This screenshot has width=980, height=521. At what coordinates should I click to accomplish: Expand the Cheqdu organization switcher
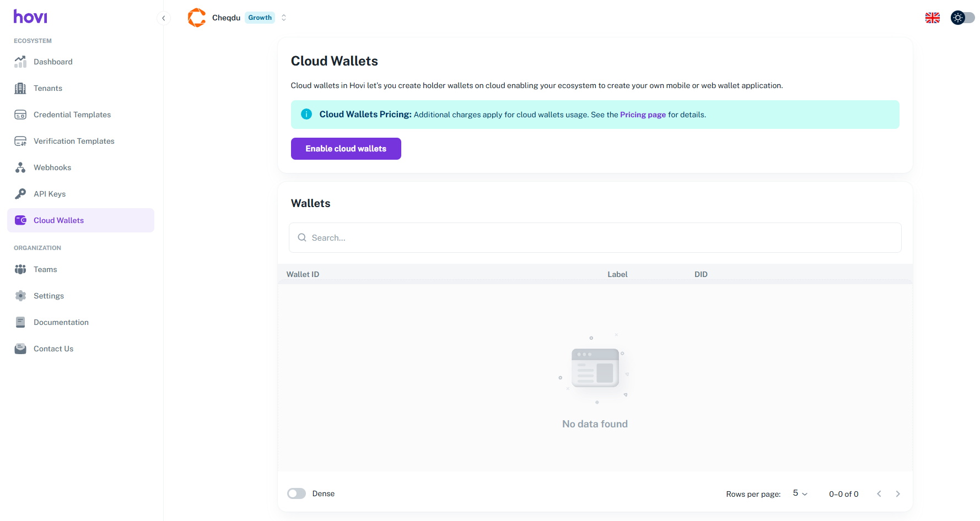tap(284, 18)
